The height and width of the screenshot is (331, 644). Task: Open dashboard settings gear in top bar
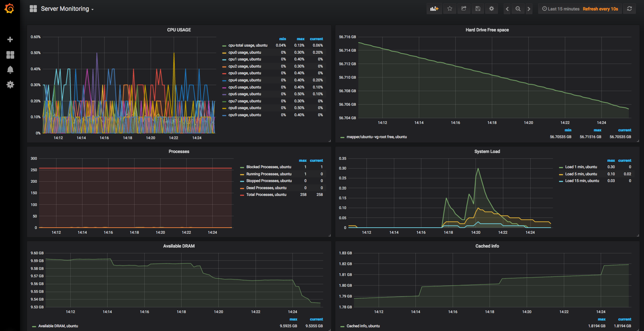point(492,9)
